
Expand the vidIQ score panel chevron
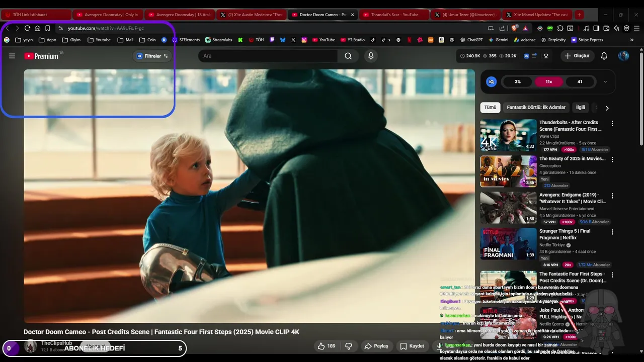(605, 81)
